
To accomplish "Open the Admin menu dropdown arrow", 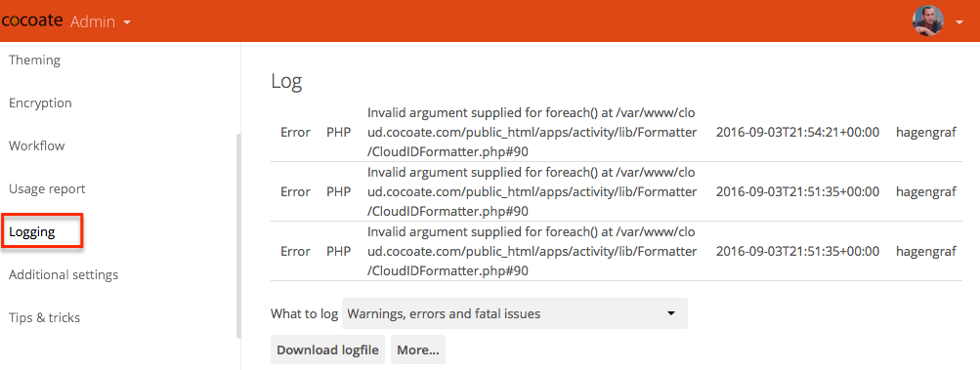I will (x=127, y=22).
